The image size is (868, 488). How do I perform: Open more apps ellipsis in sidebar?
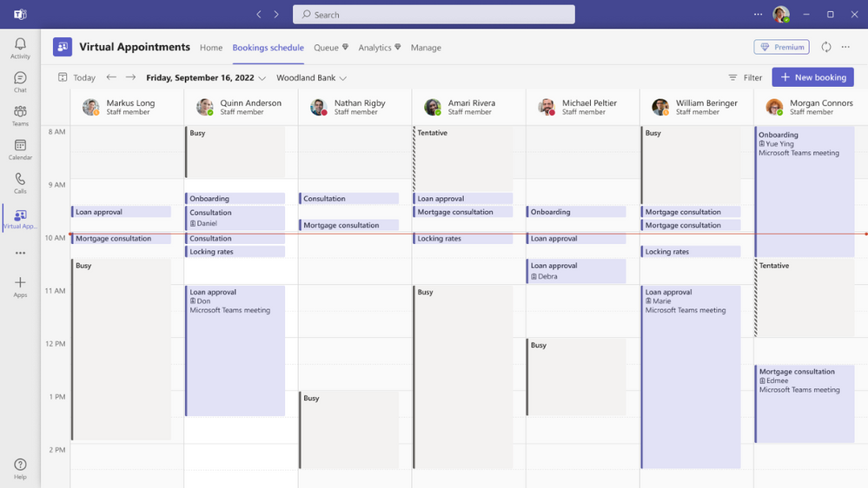20,254
